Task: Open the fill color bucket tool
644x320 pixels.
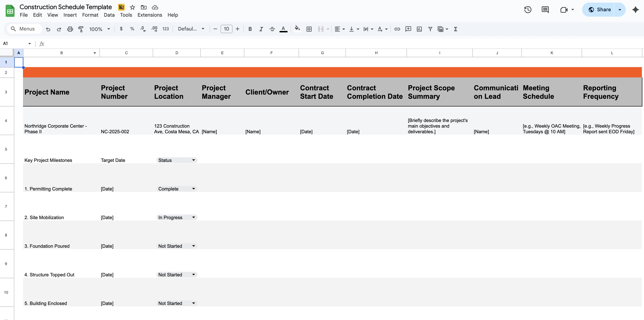Action: point(297,29)
